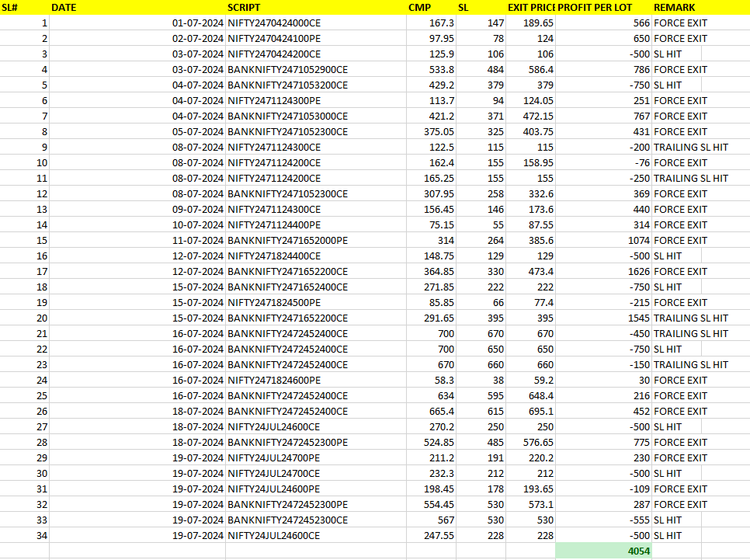Select the DATE header cell
The image size is (750, 560).
click(137, 7)
